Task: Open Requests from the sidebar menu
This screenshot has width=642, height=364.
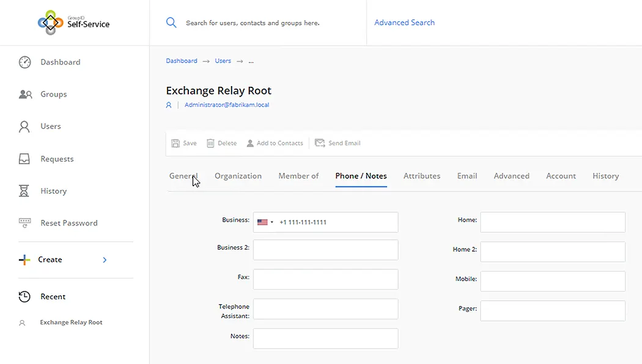Action: [57, 159]
